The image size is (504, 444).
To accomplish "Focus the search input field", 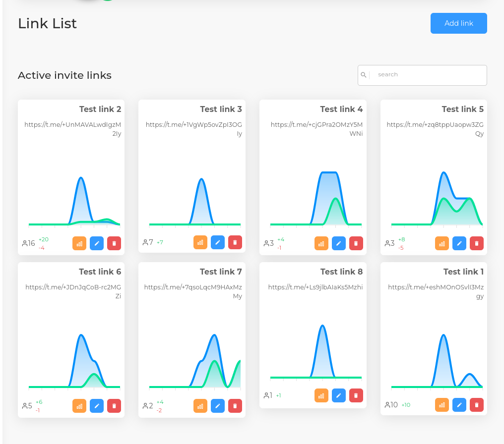I will 422,75.
